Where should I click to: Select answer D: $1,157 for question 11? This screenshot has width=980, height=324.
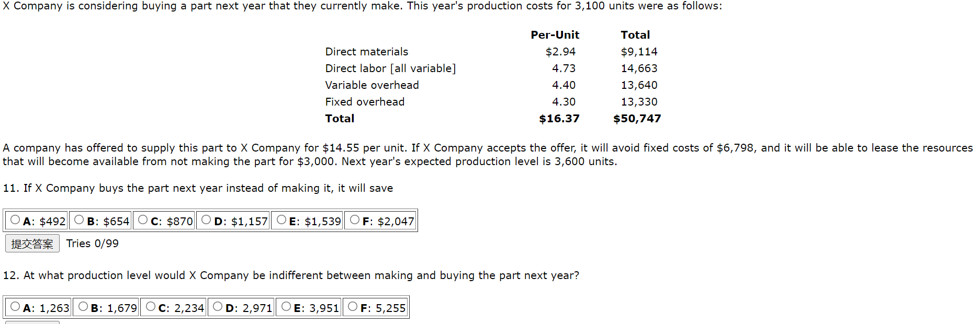pyautogui.click(x=206, y=219)
